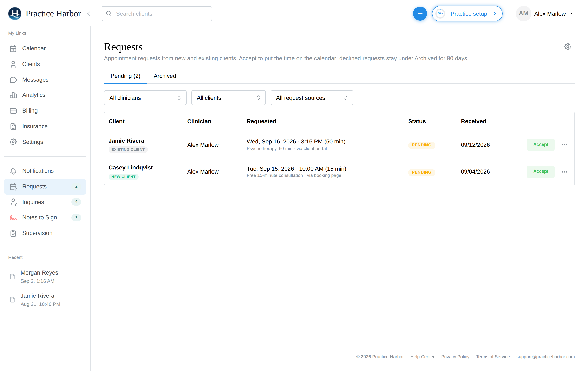Click the Requested column header
This screenshot has width=588, height=371.
[x=261, y=121]
